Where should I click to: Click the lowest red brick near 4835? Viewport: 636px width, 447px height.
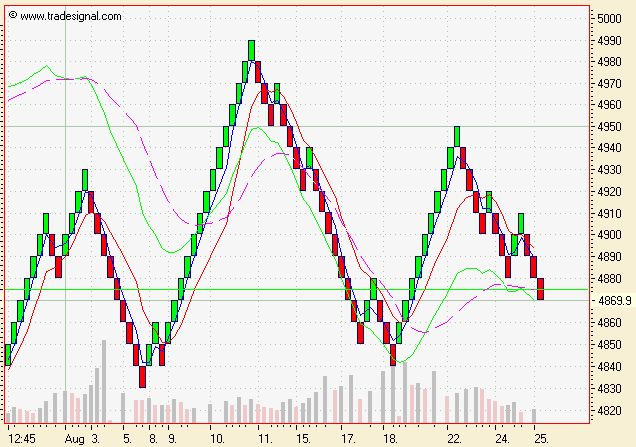point(142,377)
